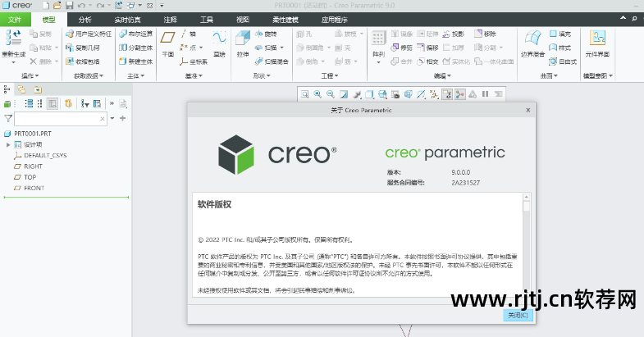Image resolution: width=644 pixels, height=337 pixels.
Task: Open the 文件 file menu
Action: tap(16, 20)
